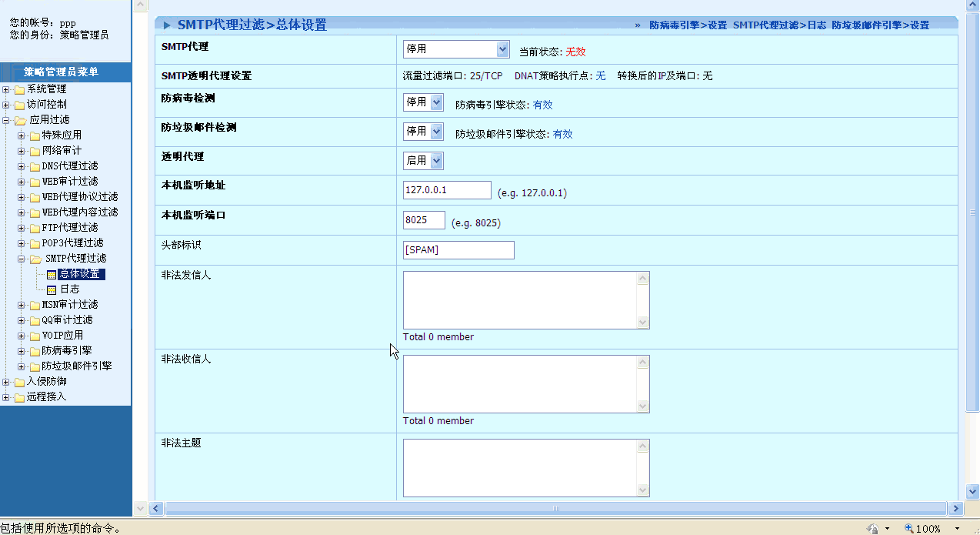
Task: Click the 系统管理 folder icon
Action: pos(19,89)
